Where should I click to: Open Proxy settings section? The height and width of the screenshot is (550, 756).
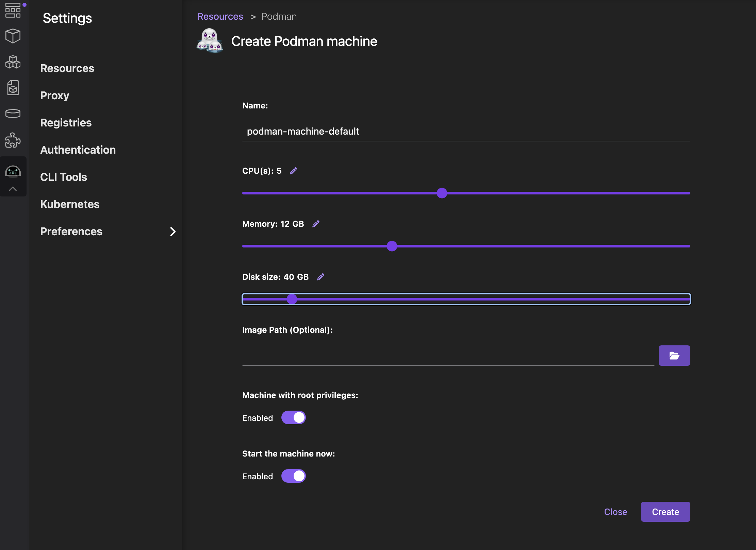[x=54, y=96]
